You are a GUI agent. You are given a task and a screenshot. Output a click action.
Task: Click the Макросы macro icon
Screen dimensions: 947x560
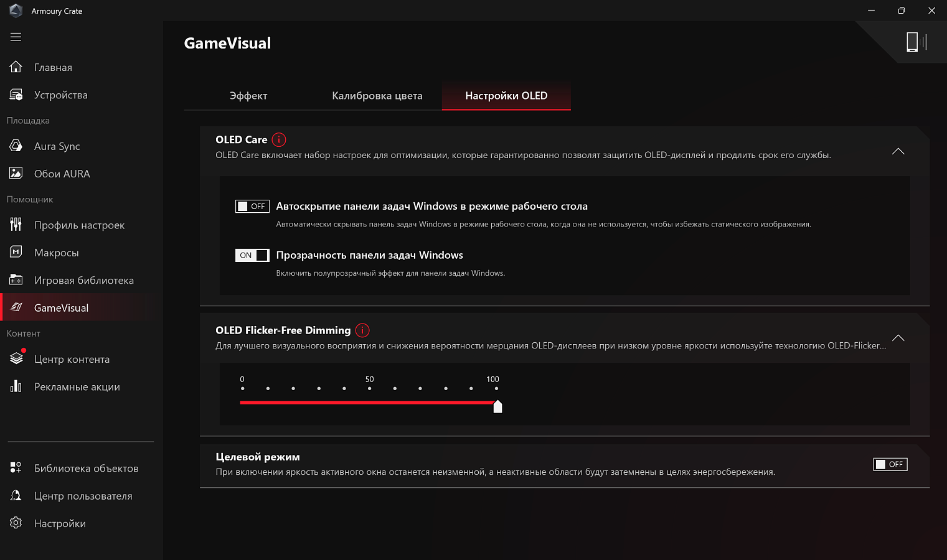coord(16,252)
